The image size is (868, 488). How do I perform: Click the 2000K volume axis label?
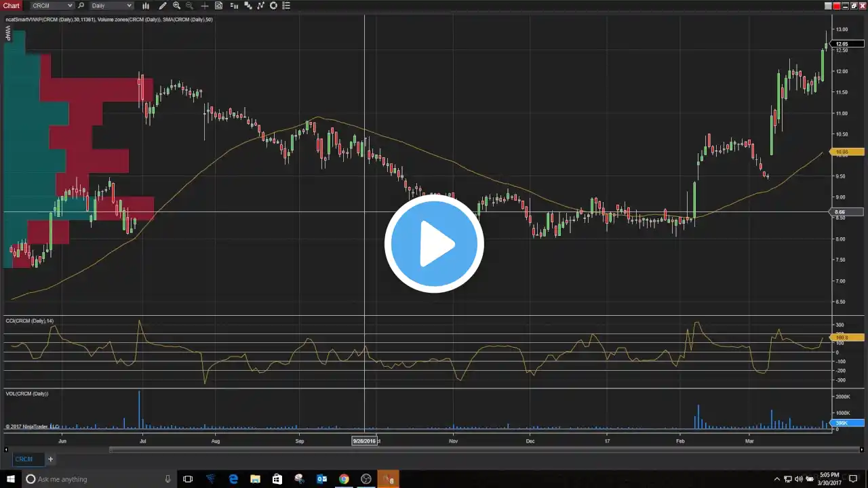(x=843, y=397)
